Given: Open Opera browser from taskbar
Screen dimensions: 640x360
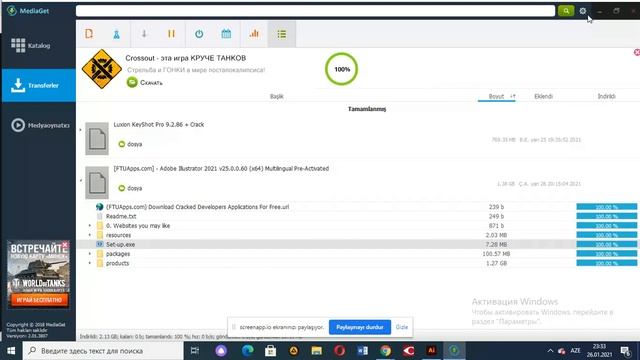Looking at the screenshot, I should tap(340, 351).
